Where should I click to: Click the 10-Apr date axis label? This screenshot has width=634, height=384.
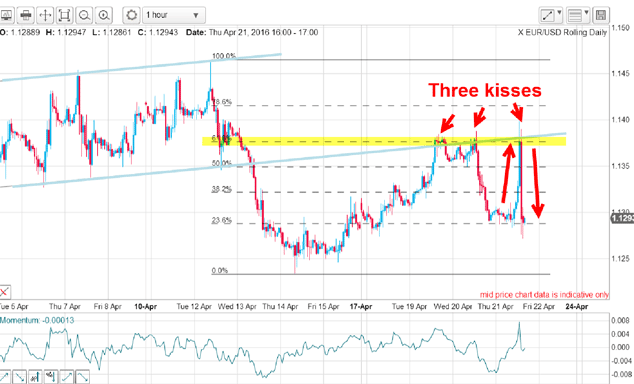click(146, 306)
